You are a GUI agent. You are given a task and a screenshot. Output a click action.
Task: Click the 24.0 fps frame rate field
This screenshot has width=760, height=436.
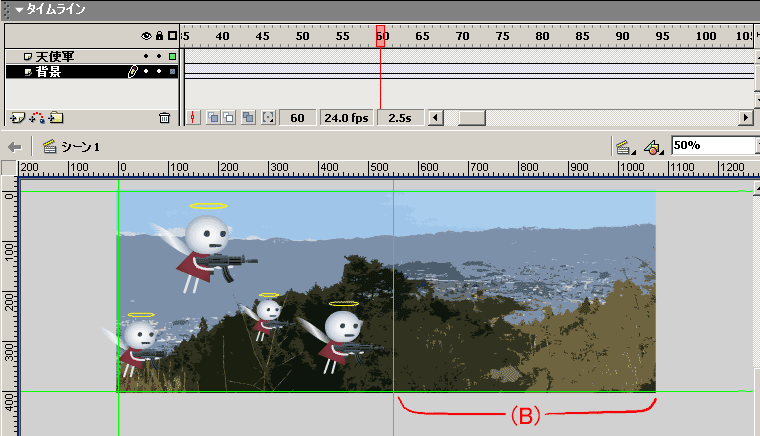coord(346,118)
